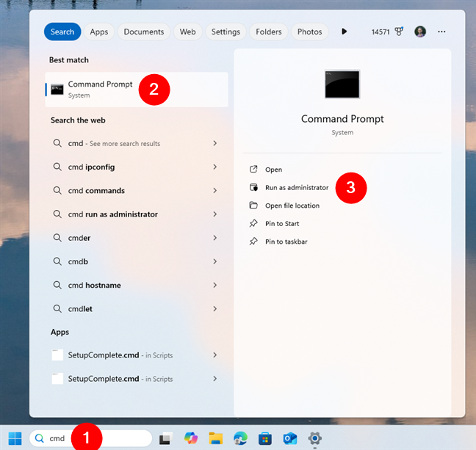Launch Copilot from the taskbar
The height and width of the screenshot is (450, 476).
(x=191, y=438)
